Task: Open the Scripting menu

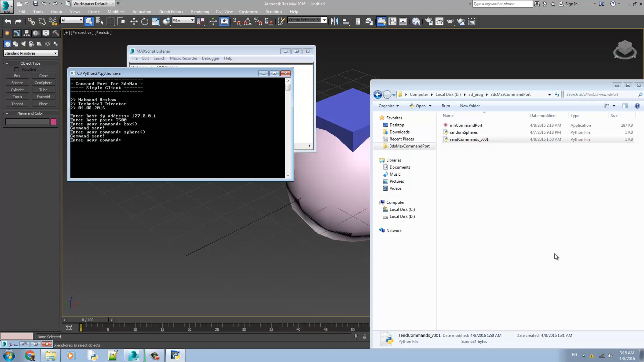Action: click(x=274, y=12)
